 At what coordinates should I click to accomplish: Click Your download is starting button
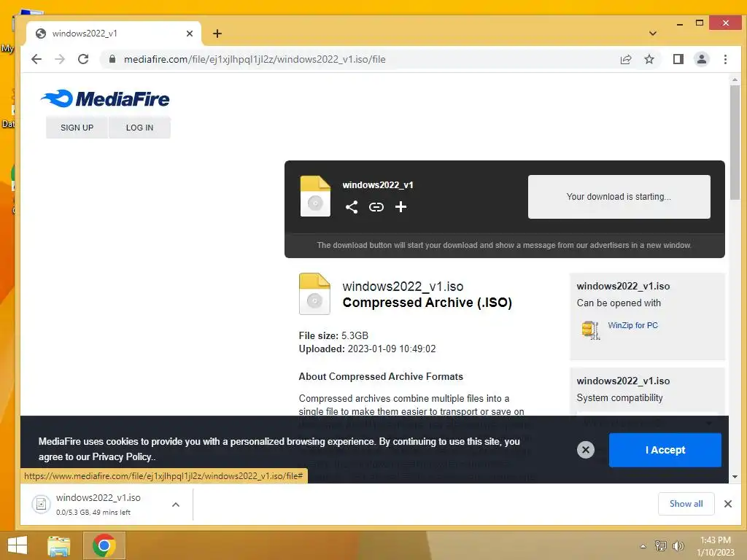[x=619, y=197]
